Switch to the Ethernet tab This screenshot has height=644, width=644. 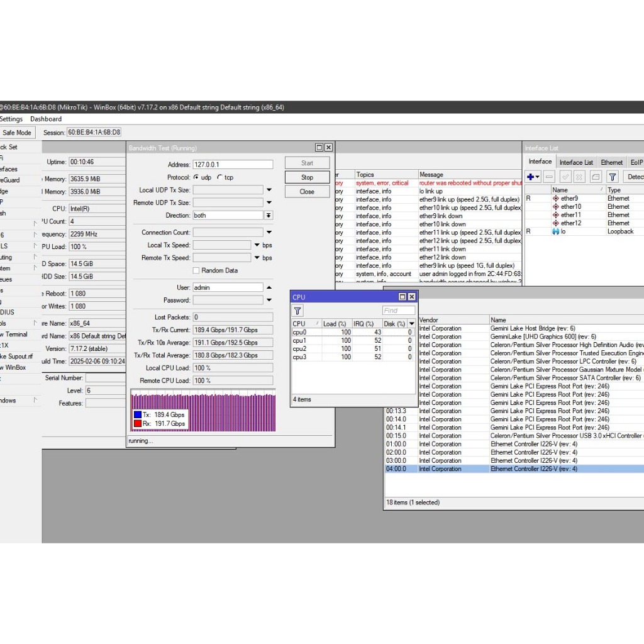click(611, 162)
